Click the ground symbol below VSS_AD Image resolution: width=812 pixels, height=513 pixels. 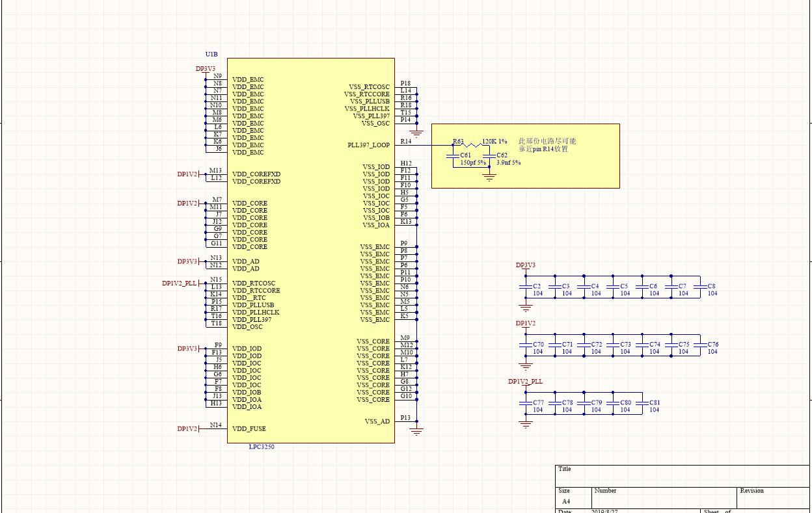tap(417, 431)
